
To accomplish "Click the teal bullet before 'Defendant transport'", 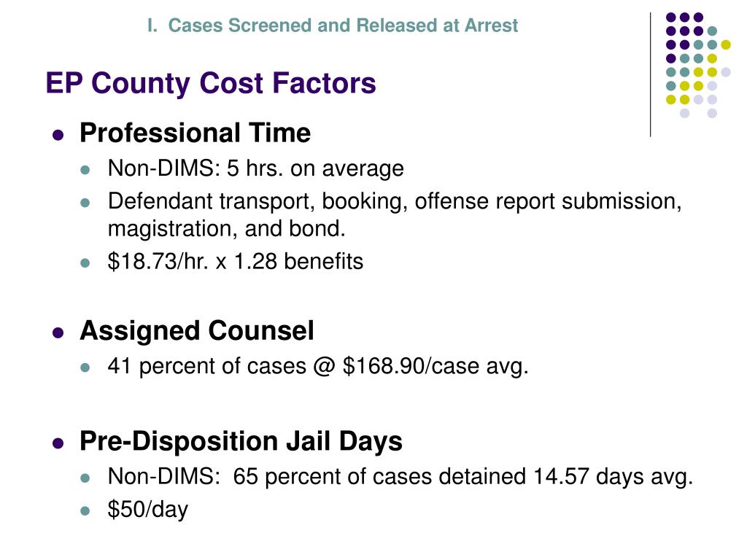I will (x=85, y=203).
